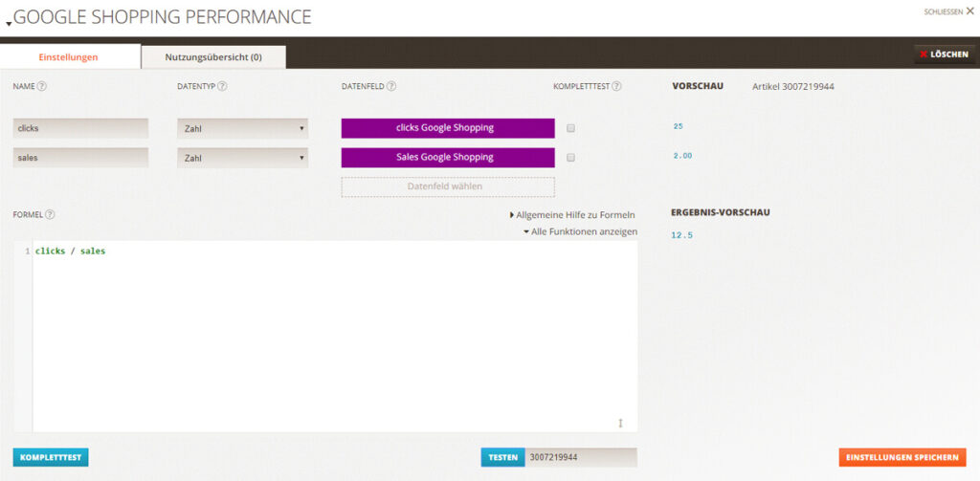Collapse Alle Funktionen anzeigen

(581, 231)
